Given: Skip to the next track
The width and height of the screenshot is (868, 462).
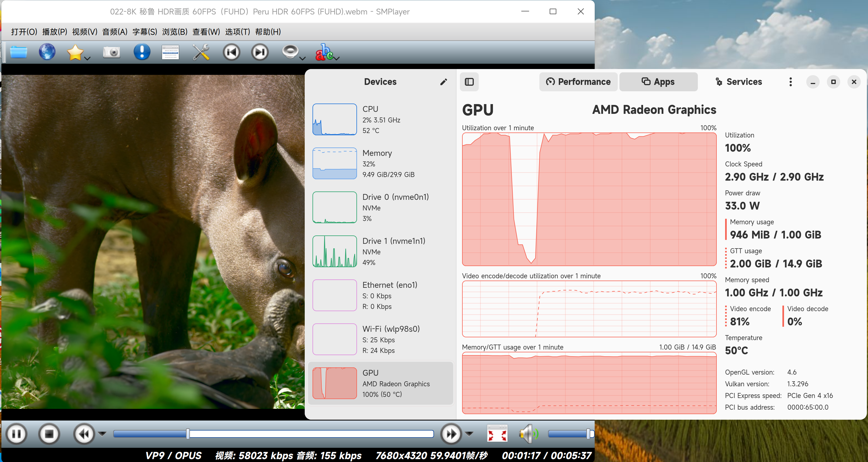Looking at the screenshot, I should pyautogui.click(x=260, y=52).
